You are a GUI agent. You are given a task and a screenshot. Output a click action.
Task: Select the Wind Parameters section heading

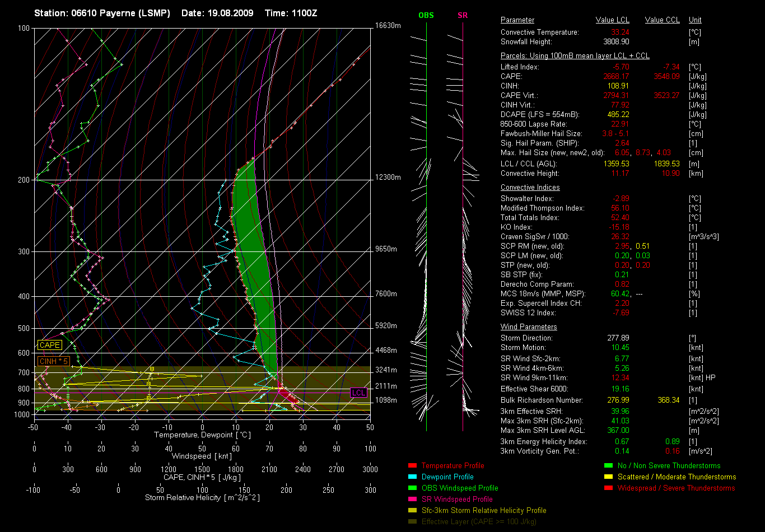pos(529,326)
